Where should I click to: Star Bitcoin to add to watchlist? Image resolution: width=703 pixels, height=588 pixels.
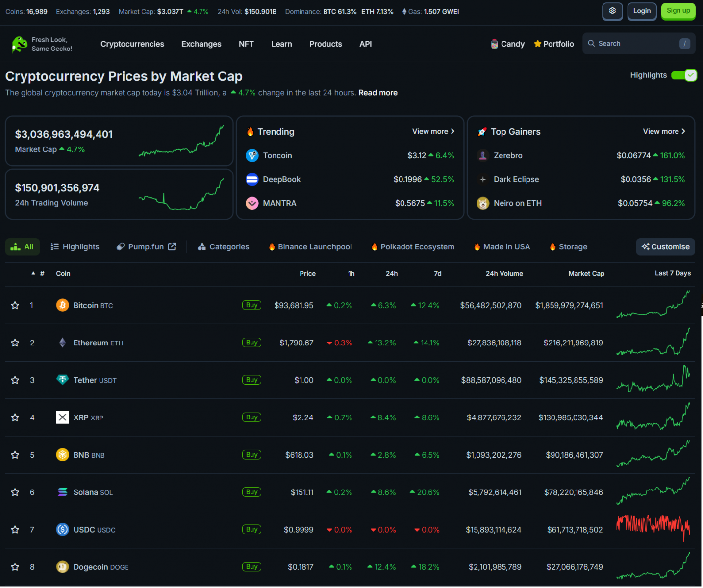pos(15,305)
